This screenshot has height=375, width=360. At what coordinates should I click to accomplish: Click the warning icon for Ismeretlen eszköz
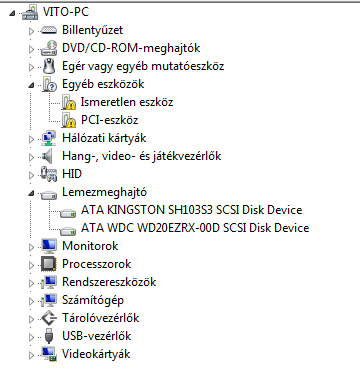[68, 102]
